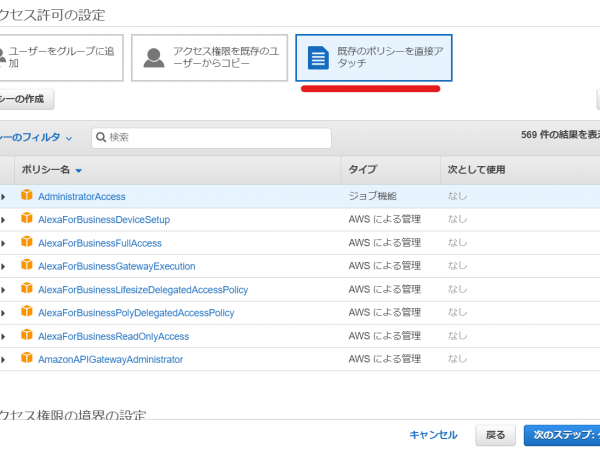The width and height of the screenshot is (600, 450).
Task: Click the policy search input field
Action: 211,138
